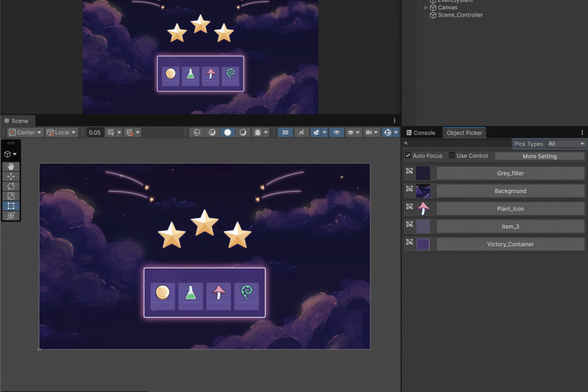This screenshot has width=588, height=392.
Task: Toggle scene visibility eye icon in toolbar
Action: click(336, 132)
